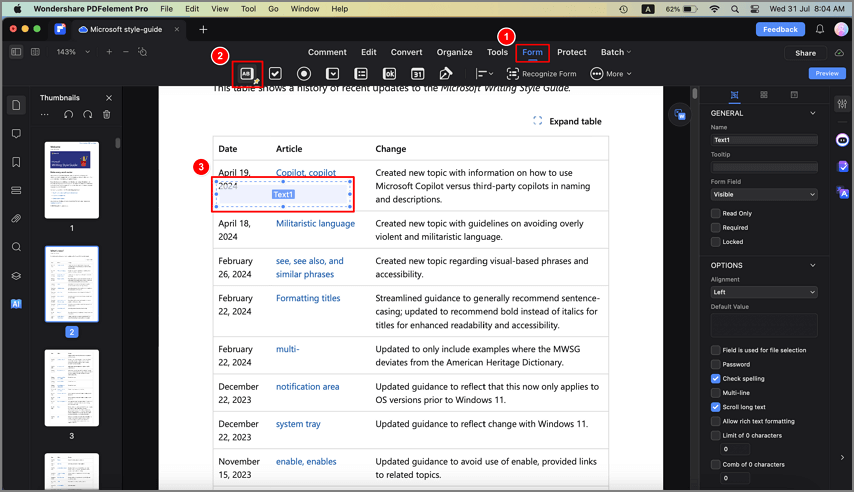Open the form alignment options dropdown

tap(484, 74)
